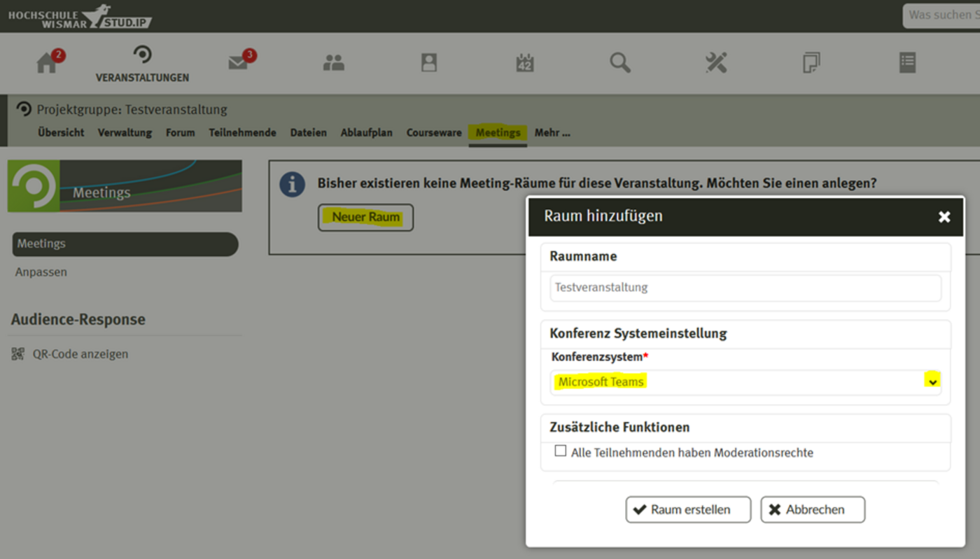Click the blue info icon in message box
Viewport: 980px width, 559px height.
pos(292,185)
